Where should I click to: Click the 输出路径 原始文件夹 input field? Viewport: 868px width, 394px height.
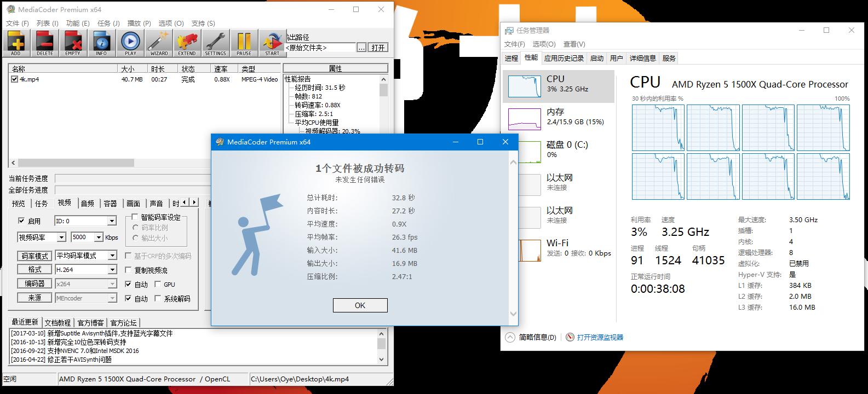[320, 48]
